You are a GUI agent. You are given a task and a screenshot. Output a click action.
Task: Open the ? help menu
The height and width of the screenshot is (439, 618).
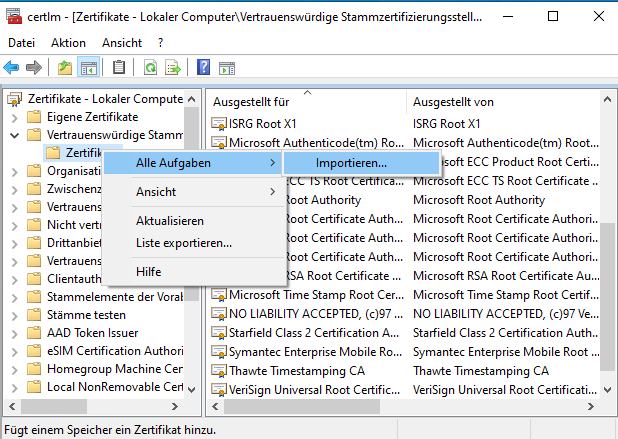[160, 43]
